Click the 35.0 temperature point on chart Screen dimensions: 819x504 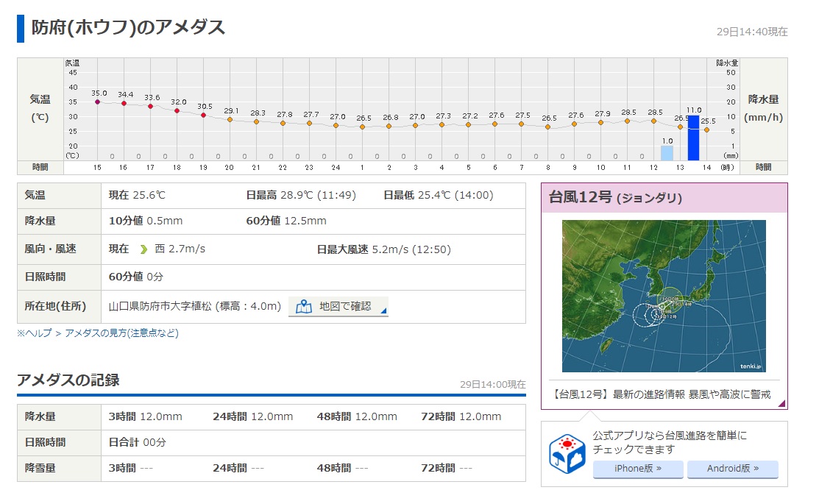pos(97,102)
